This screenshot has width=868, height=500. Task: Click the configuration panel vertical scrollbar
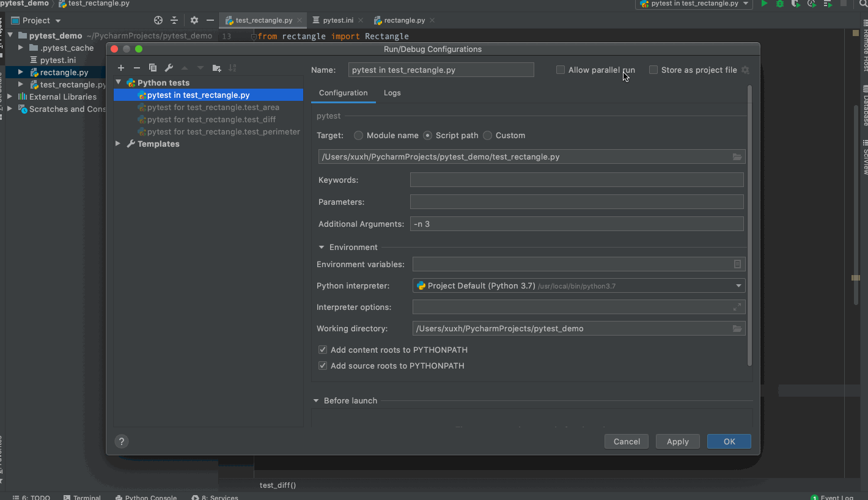[x=750, y=226]
